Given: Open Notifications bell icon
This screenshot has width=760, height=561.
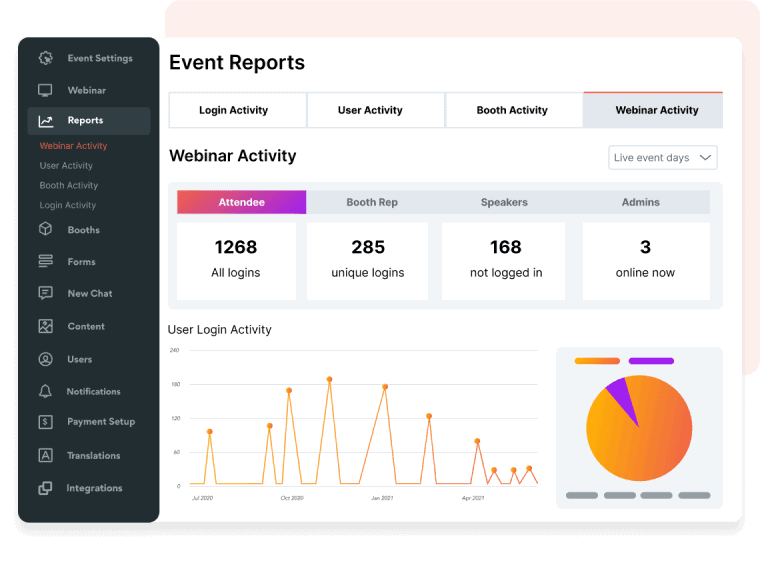Looking at the screenshot, I should click(x=45, y=391).
